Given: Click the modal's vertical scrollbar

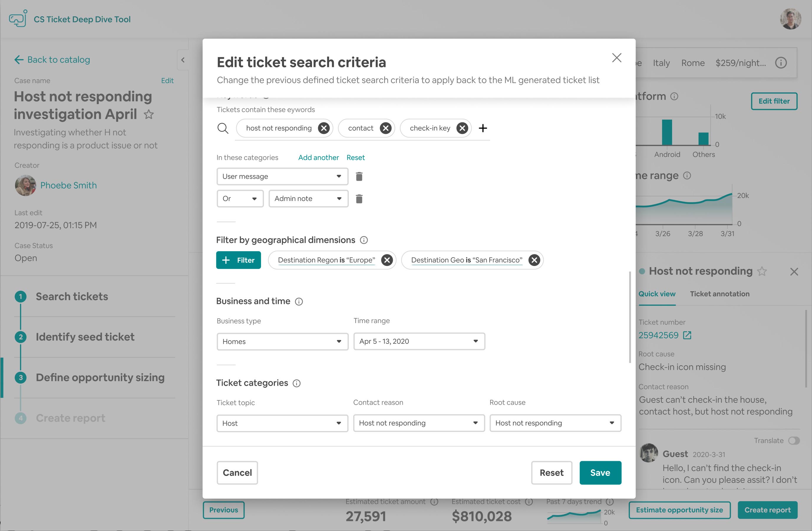Looking at the screenshot, I should pos(630,318).
